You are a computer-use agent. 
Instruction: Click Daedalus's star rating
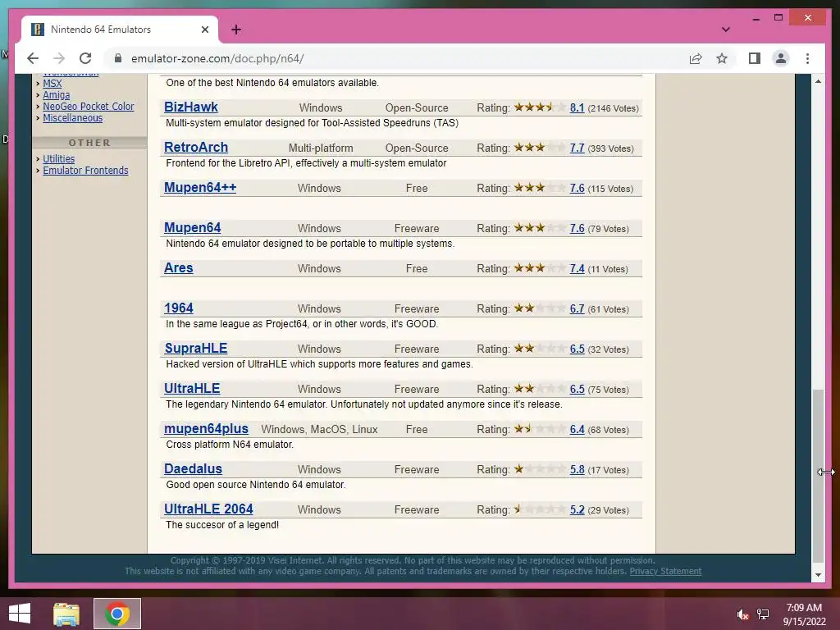(x=540, y=468)
